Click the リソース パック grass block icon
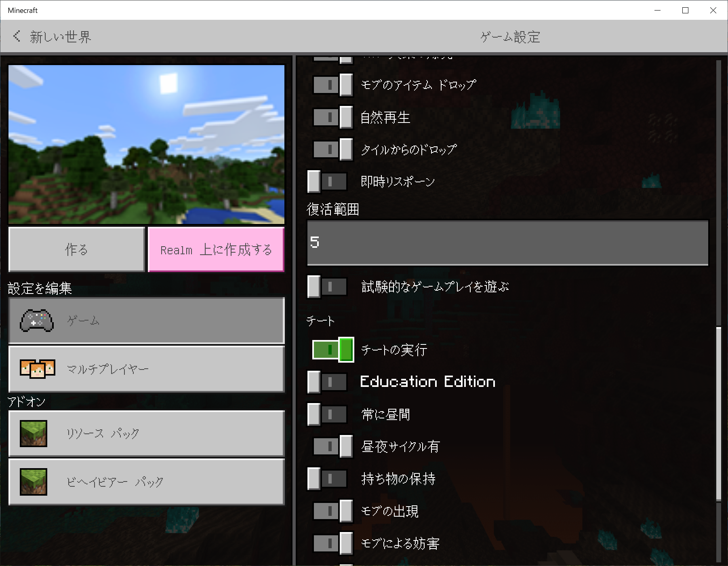This screenshot has width=728, height=566. point(34,433)
